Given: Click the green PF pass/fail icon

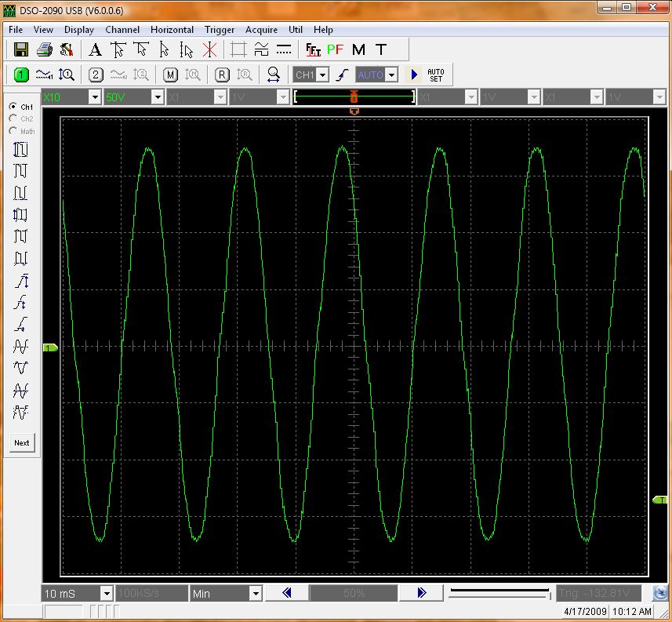Looking at the screenshot, I should click(x=336, y=50).
